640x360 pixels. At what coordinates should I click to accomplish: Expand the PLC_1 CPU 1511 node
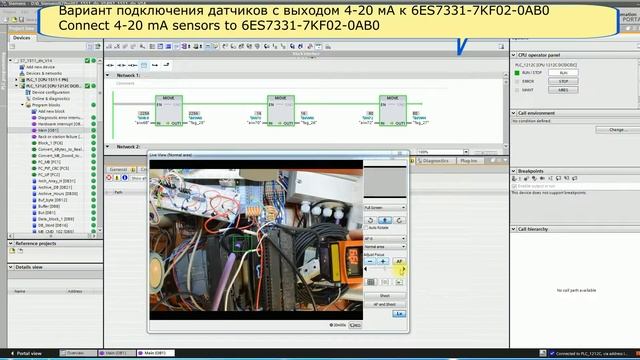(x=16, y=80)
